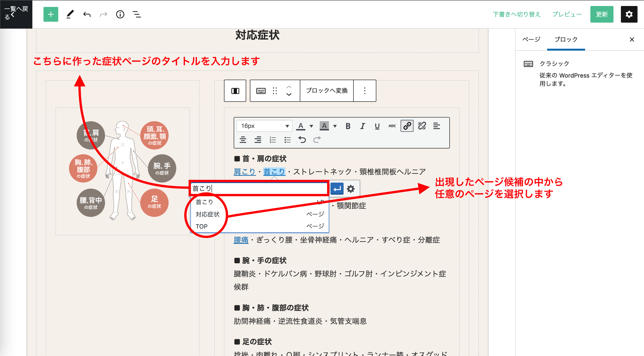
Task: Toggle italic formatting in classic toolbar
Action: pyautogui.click(x=362, y=126)
